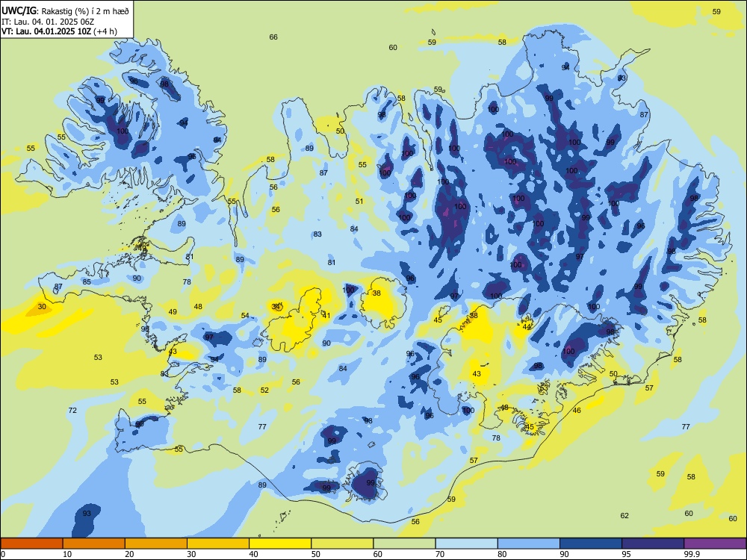Click the valid time line 'VT: Lau. 04.01.2025 10Z'

pyautogui.click(x=46, y=32)
